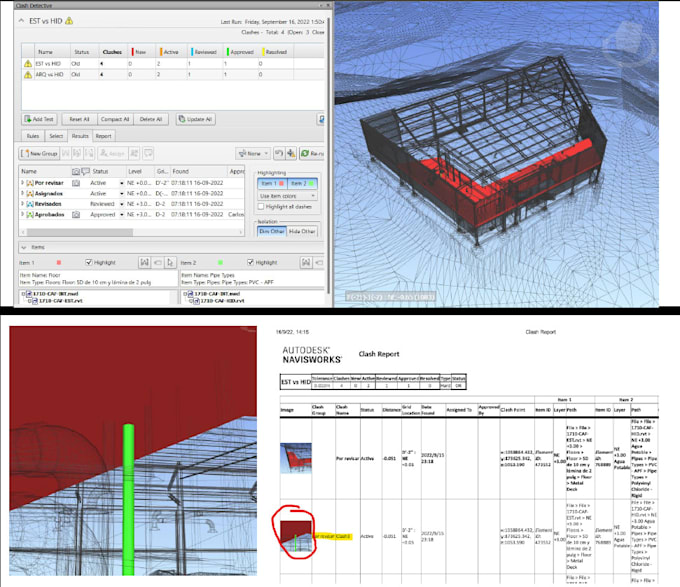Click the group selected clashes icon

(65, 153)
